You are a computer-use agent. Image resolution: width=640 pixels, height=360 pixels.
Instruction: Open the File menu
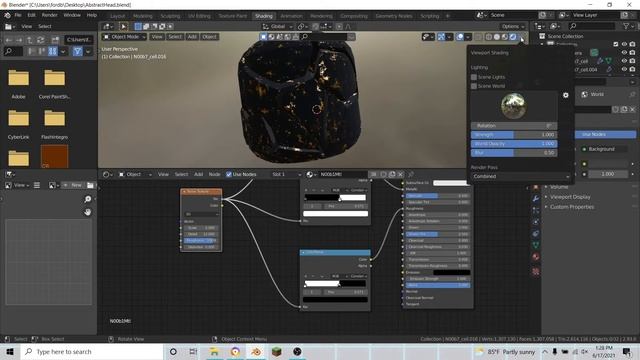[x=18, y=15]
